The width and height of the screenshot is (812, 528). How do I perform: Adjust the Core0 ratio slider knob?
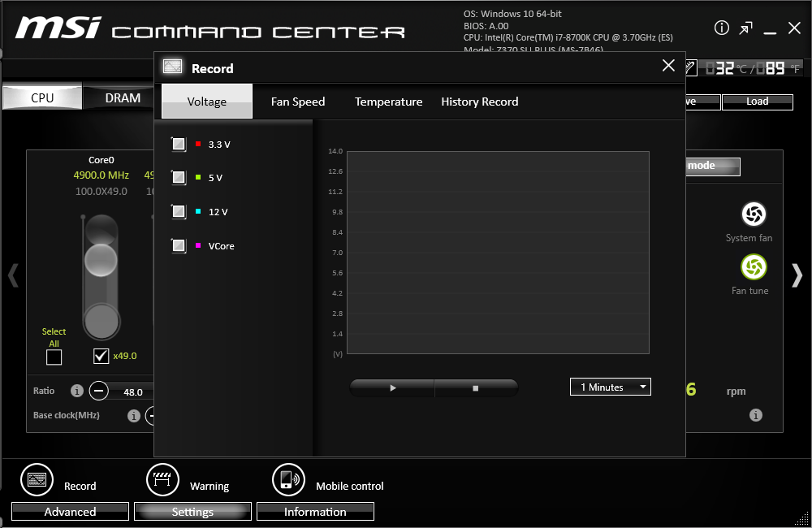click(101, 260)
